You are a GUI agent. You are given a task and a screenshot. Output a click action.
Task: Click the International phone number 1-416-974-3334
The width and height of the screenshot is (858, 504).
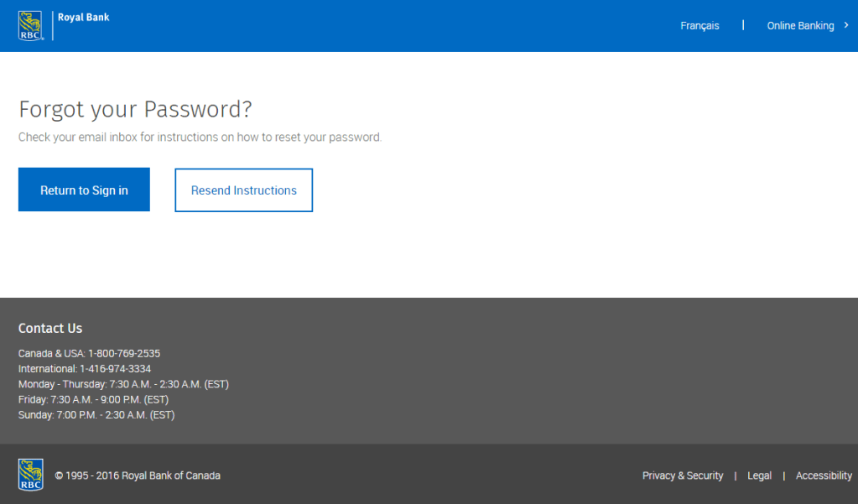tap(115, 369)
